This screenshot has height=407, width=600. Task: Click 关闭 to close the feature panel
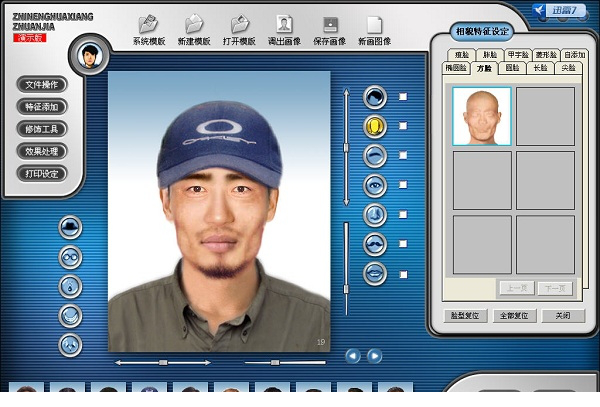tap(563, 316)
